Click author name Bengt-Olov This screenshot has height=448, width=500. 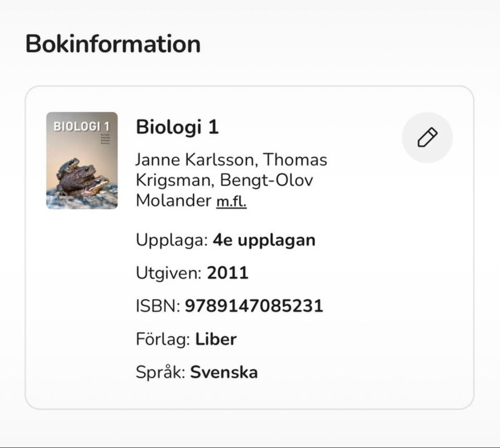point(268,180)
